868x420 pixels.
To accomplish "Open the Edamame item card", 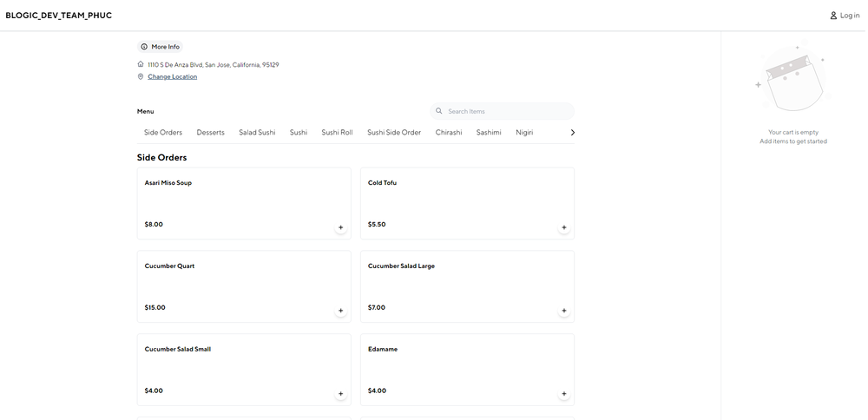I will coord(467,370).
